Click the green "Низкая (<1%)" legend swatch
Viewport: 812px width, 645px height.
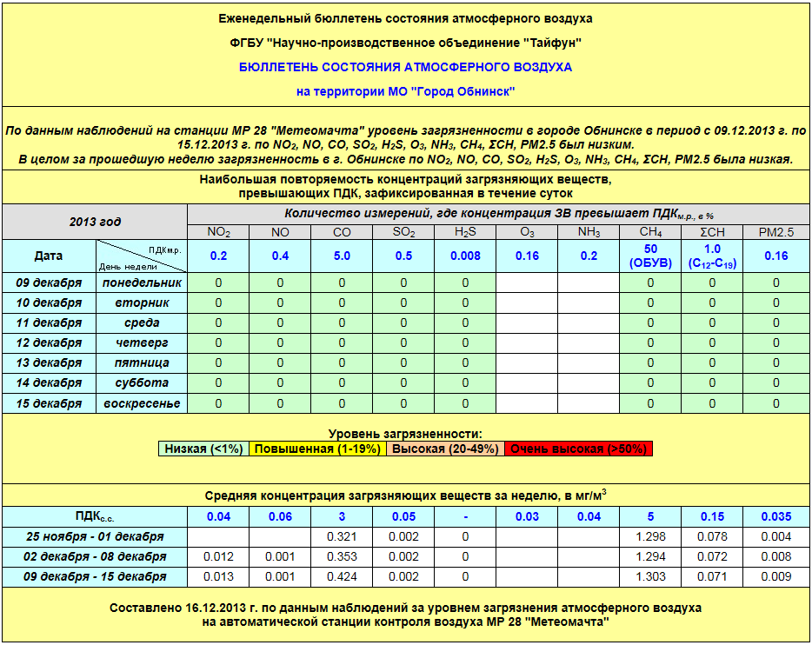coord(204,449)
